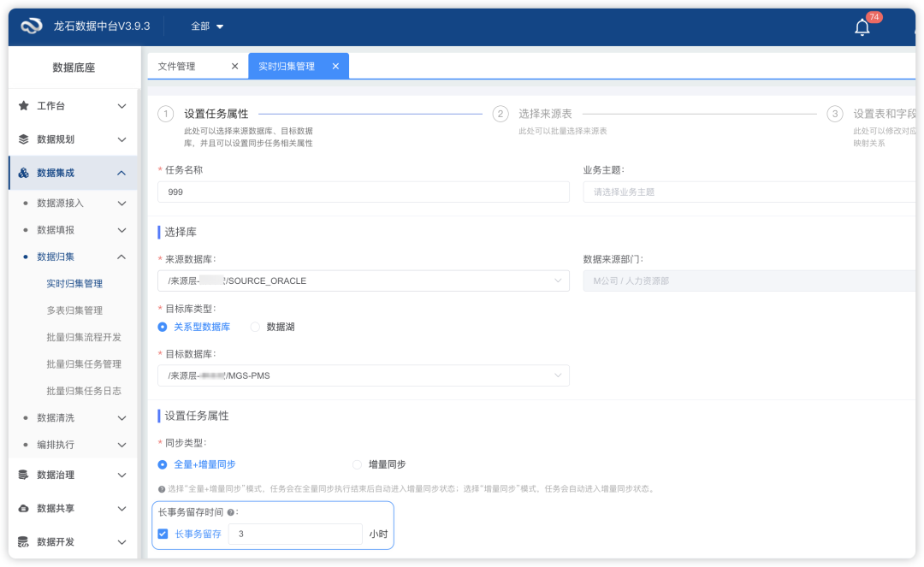Expand 数据共享 menu chevron

point(121,509)
